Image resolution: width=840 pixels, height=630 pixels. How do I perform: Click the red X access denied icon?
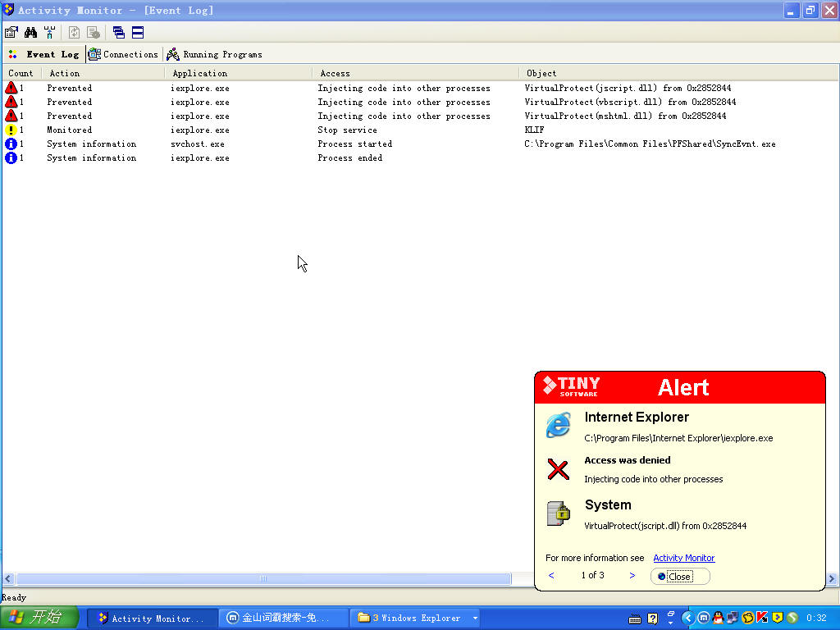(x=558, y=469)
